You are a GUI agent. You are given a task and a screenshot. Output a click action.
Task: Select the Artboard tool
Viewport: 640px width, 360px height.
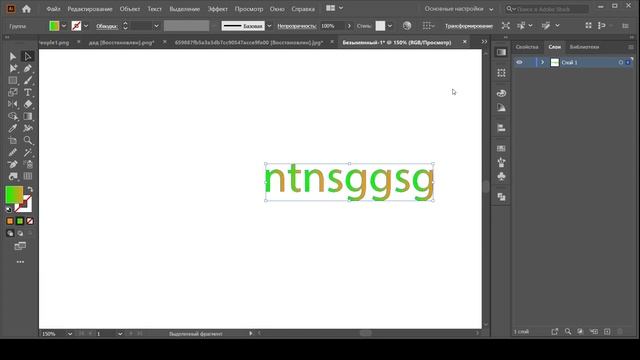pos(13,140)
